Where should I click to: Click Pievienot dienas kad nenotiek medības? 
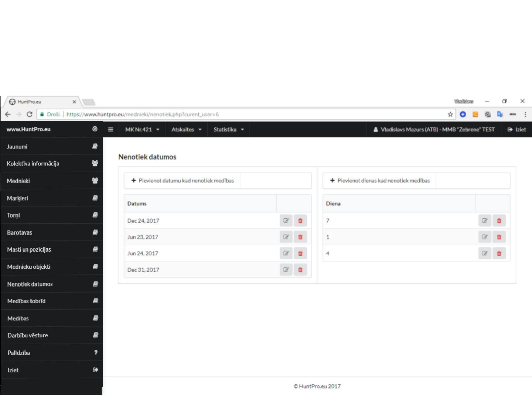(x=379, y=181)
